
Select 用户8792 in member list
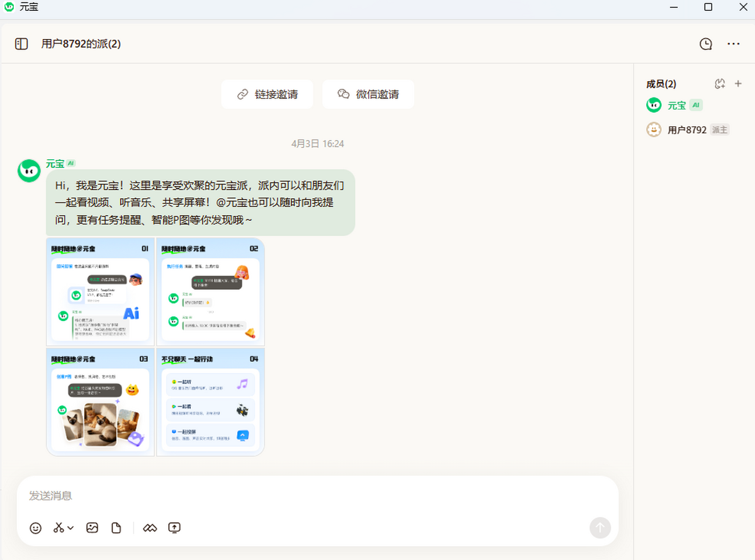pos(688,130)
